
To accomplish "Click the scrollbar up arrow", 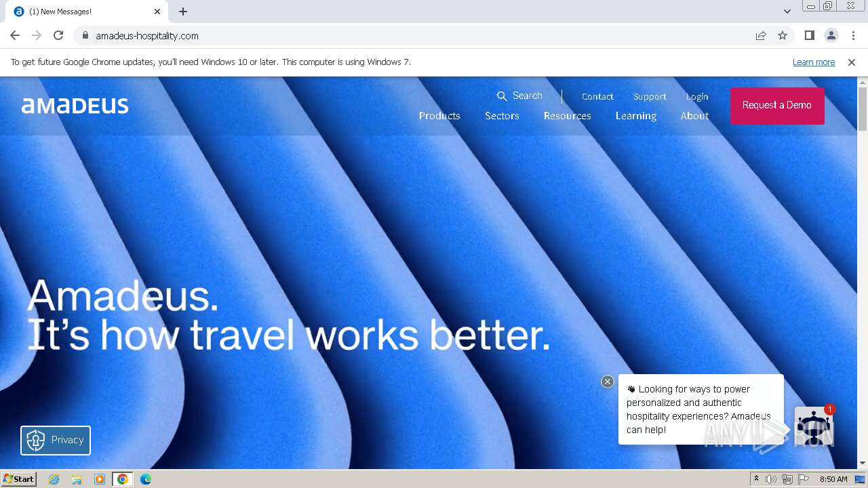I will (862, 82).
